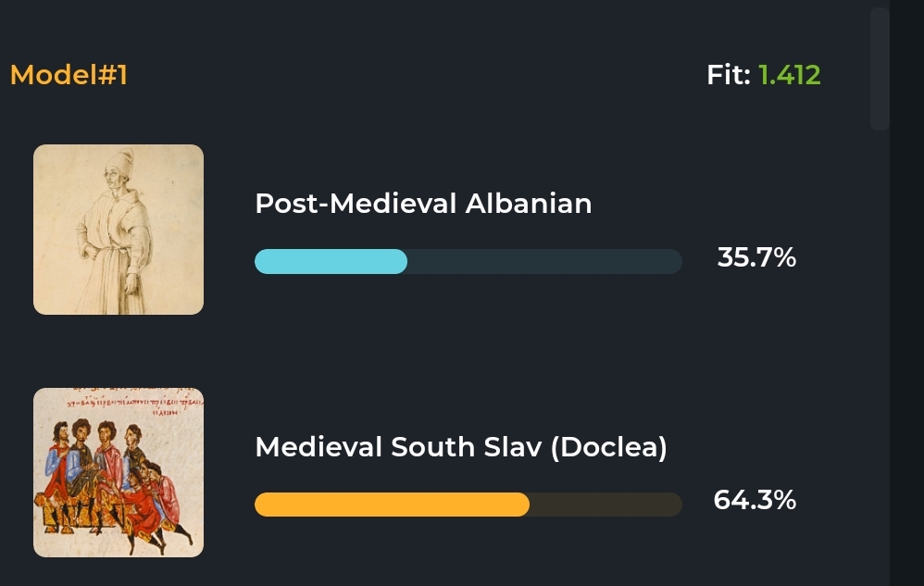Click the orange filled part of South Slav bar
Image resolution: width=924 pixels, height=586 pixels.
(392, 505)
